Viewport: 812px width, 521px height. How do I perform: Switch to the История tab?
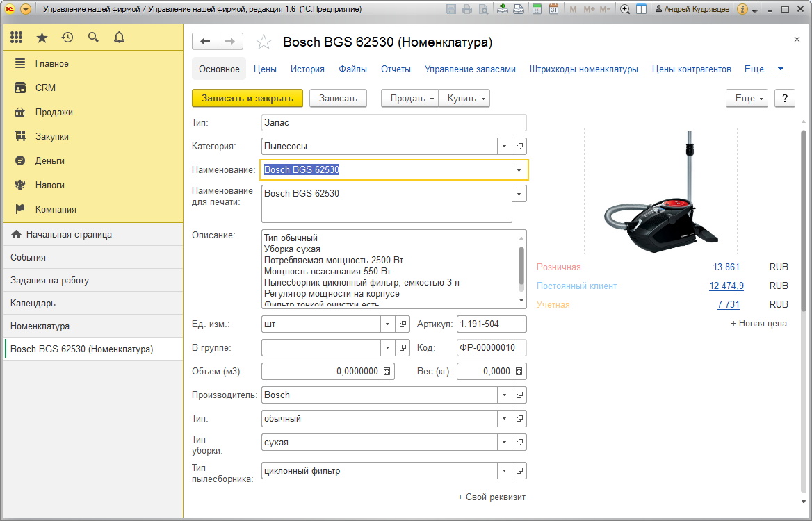(x=307, y=69)
